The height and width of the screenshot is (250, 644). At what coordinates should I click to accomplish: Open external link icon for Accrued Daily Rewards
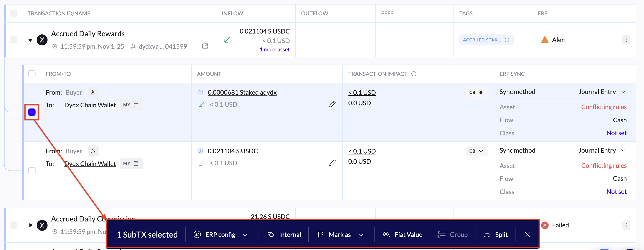(x=205, y=46)
